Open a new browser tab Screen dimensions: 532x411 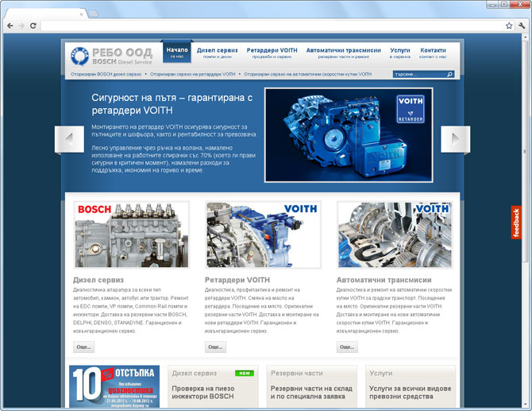coord(94,14)
